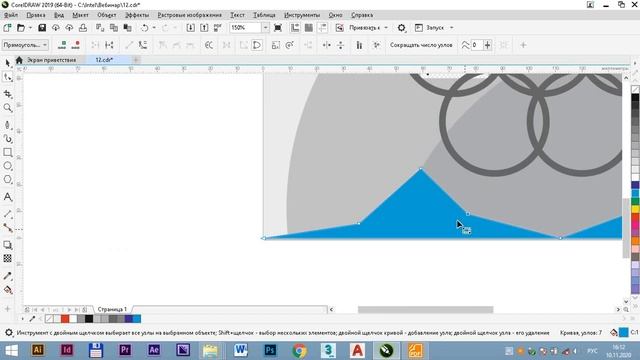This screenshot has width=640, height=360.
Task: Select the Pick tool in the toolbox
Action: (7, 63)
